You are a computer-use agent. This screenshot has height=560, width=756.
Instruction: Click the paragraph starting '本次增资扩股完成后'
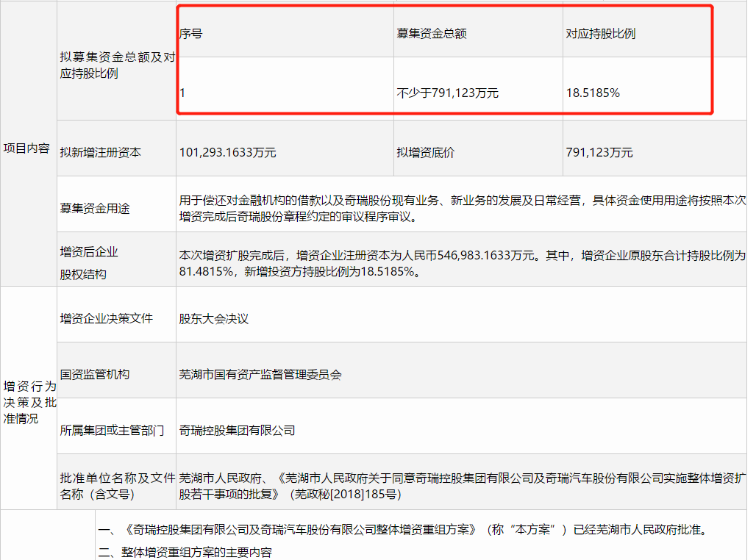[x=462, y=263]
